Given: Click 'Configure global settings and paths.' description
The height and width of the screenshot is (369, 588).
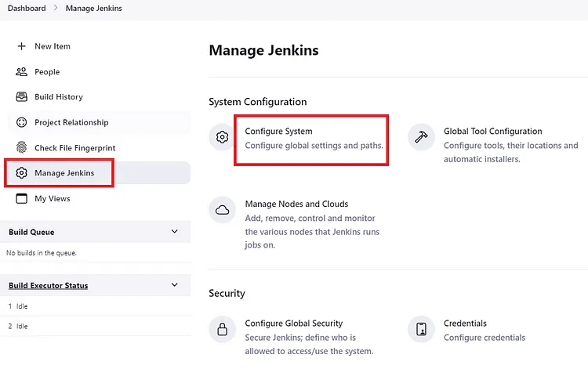Looking at the screenshot, I should coord(314,146).
